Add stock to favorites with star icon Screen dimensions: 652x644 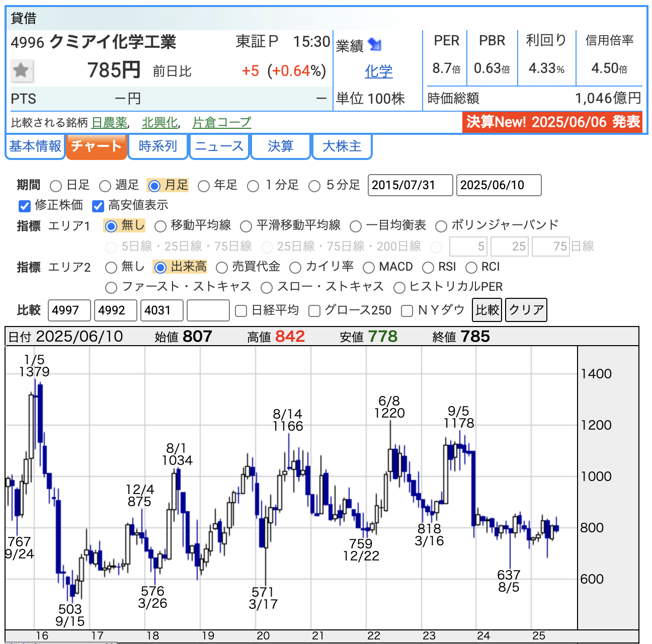tap(22, 70)
